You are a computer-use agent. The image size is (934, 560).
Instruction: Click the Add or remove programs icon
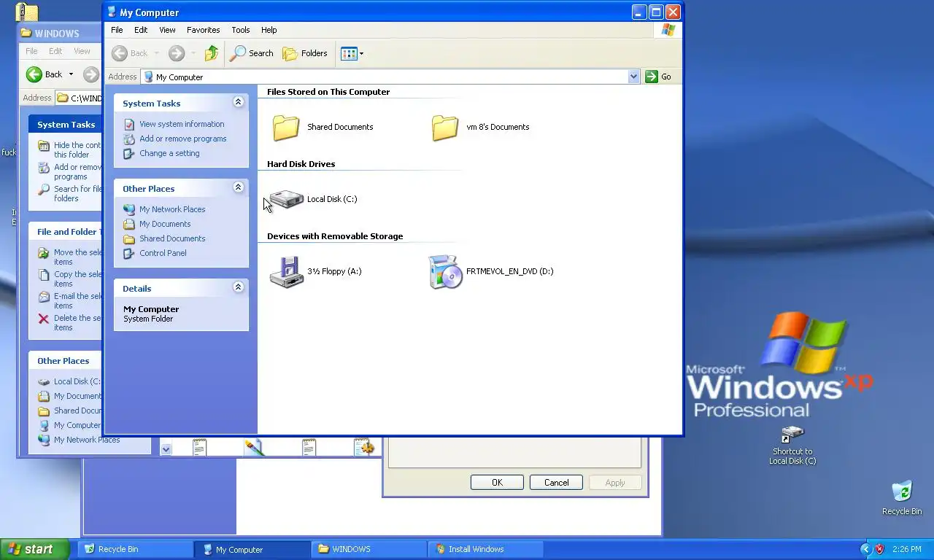click(x=129, y=139)
